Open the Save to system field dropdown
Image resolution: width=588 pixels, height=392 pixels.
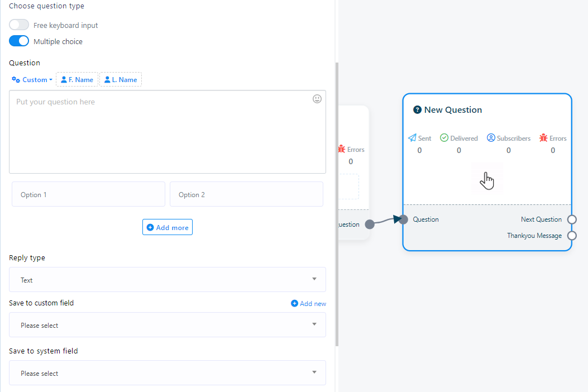[x=167, y=373]
